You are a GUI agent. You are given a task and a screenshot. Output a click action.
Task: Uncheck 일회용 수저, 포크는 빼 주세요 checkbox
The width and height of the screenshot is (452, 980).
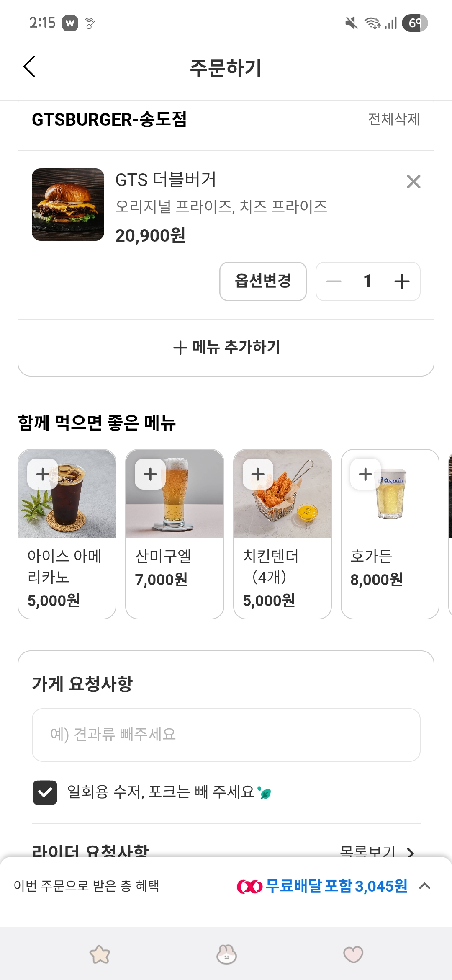(x=45, y=792)
